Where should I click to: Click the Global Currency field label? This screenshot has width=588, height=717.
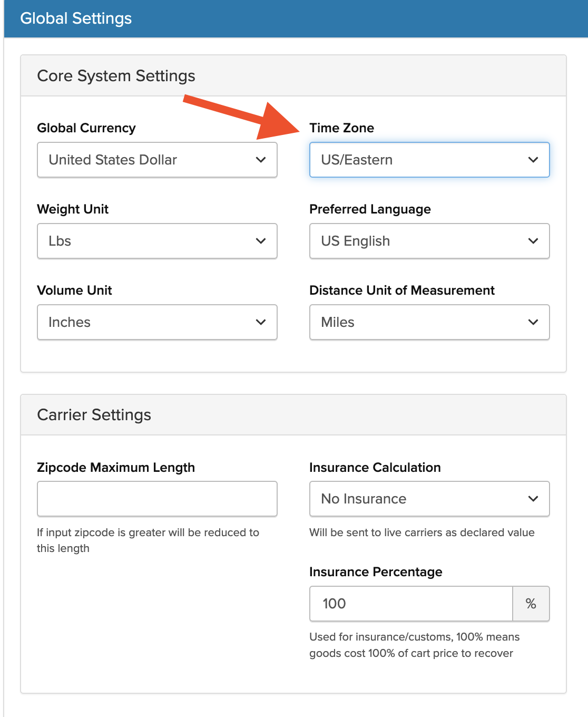[x=86, y=128]
